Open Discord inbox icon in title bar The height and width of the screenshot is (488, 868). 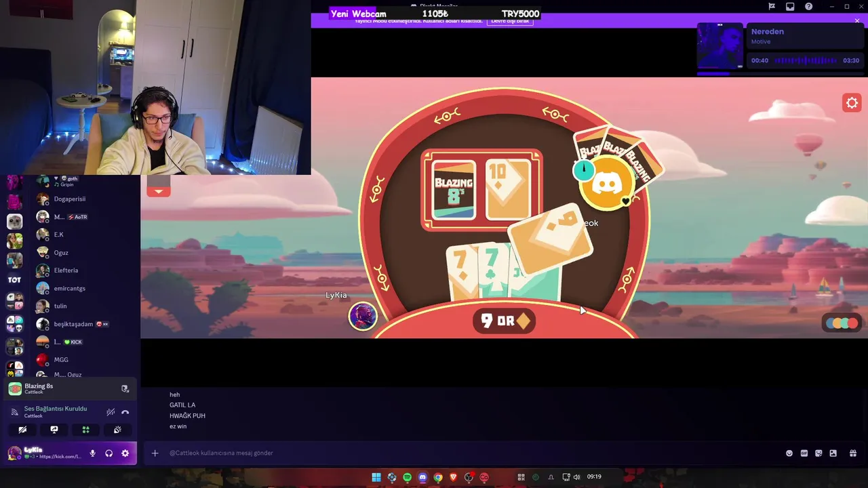(790, 7)
